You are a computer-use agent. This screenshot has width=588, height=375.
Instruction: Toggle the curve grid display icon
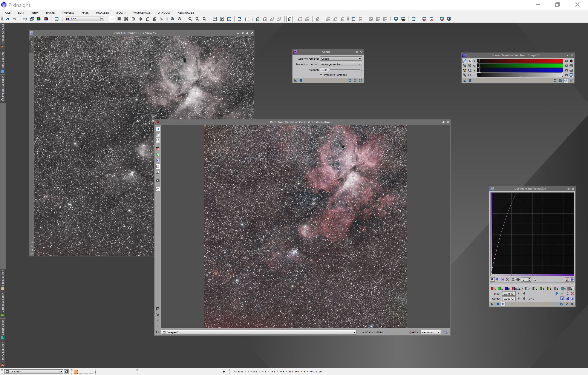(x=572, y=280)
